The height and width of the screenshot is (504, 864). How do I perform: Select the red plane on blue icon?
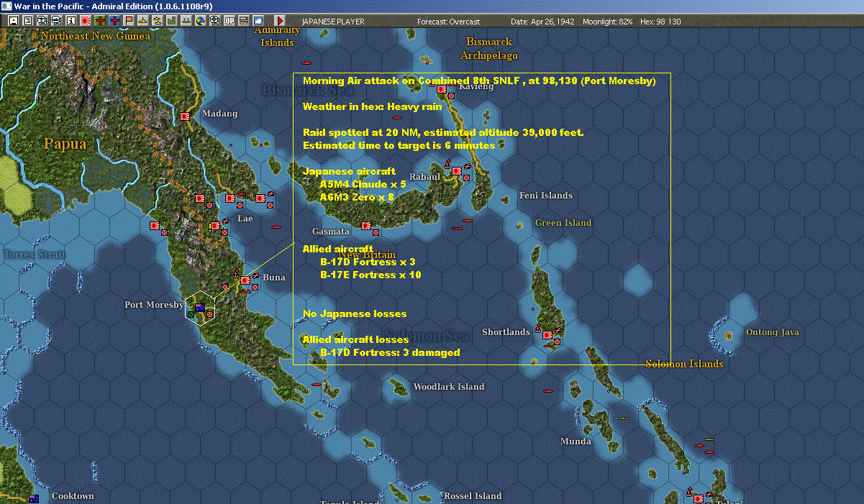click(114, 21)
